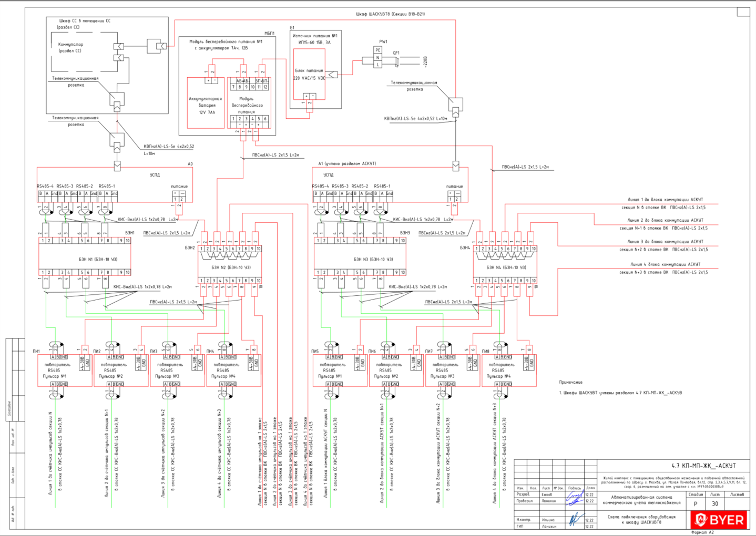Viewport: 756px width, 536px height.
Task: Click drawing code 4.7 КП-МП-ЖК_-АСКУТ in title block
Action: point(703,466)
